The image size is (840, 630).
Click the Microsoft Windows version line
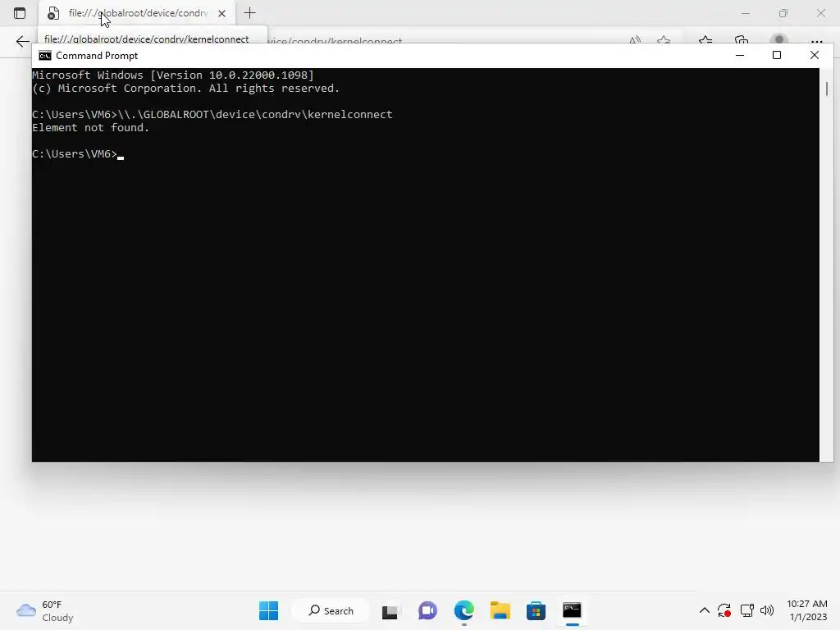pos(173,75)
